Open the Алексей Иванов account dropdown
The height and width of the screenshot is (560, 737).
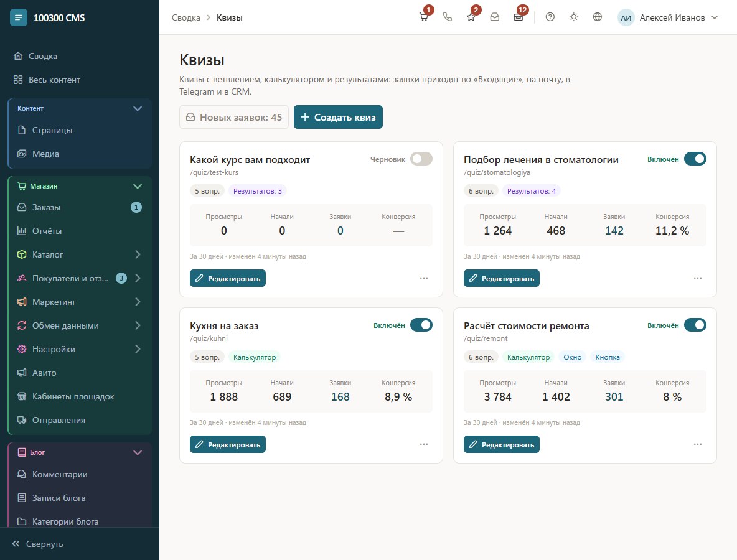coord(668,18)
